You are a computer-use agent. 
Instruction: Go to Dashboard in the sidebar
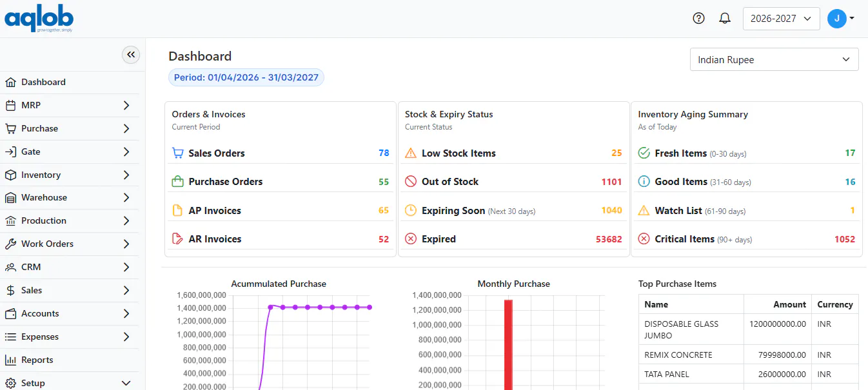69,82
